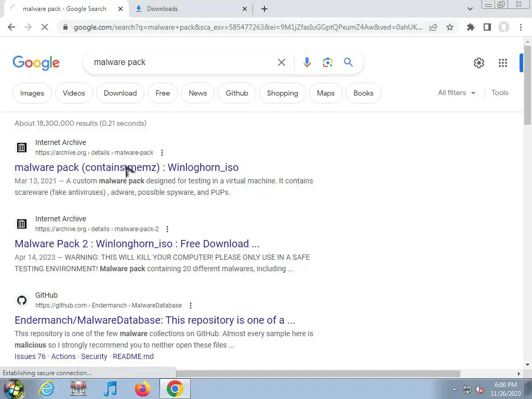
Task: Click the Chrome taskbar button
Action: point(175,389)
